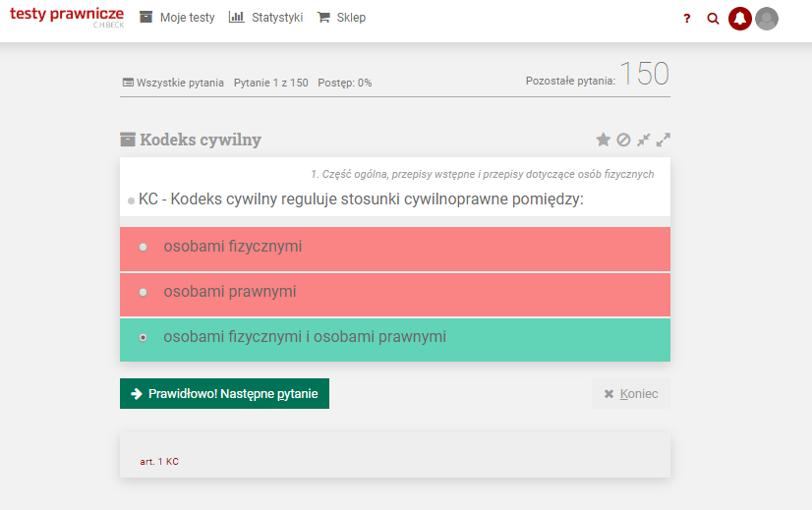The width and height of the screenshot is (812, 510).
Task: Open the user avatar profile menu
Action: click(767, 19)
